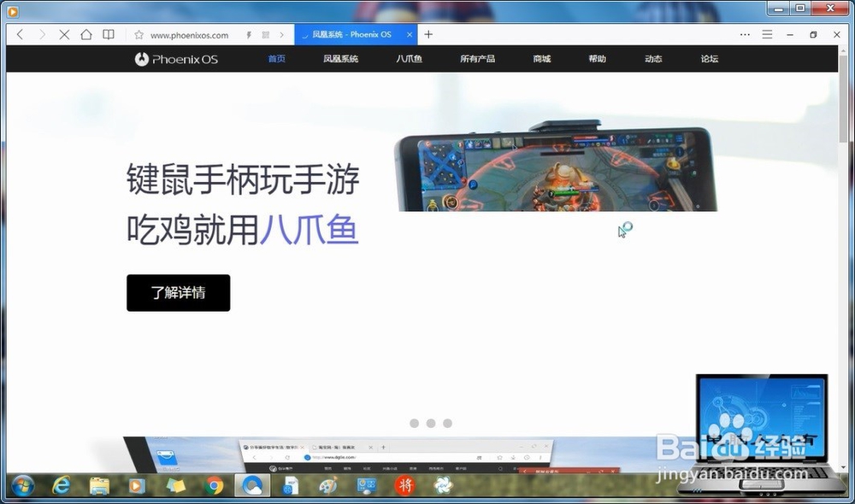
Task: Open the control panel monitor taskbar icon
Action: [x=367, y=485]
